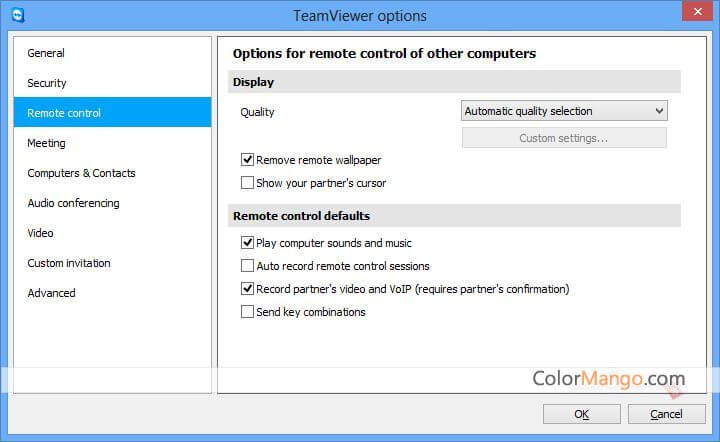Toggle Record partner's video and VoIP
The height and width of the screenshot is (442, 720).
(247, 289)
